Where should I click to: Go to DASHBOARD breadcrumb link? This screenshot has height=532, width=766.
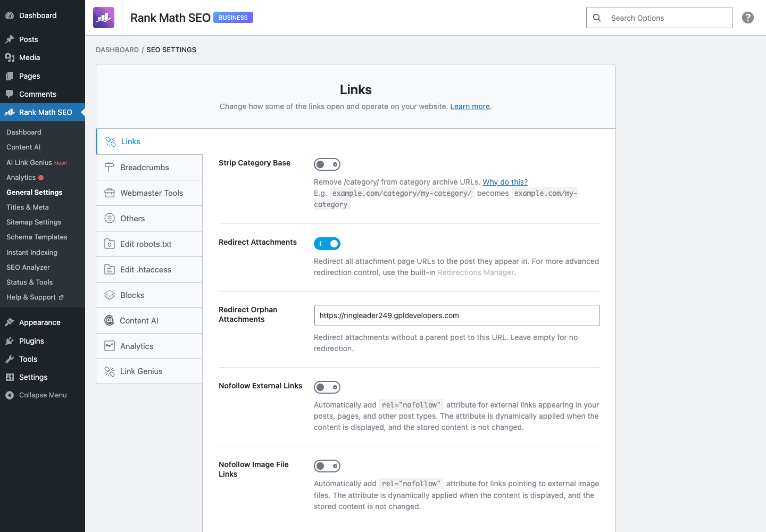(x=117, y=49)
